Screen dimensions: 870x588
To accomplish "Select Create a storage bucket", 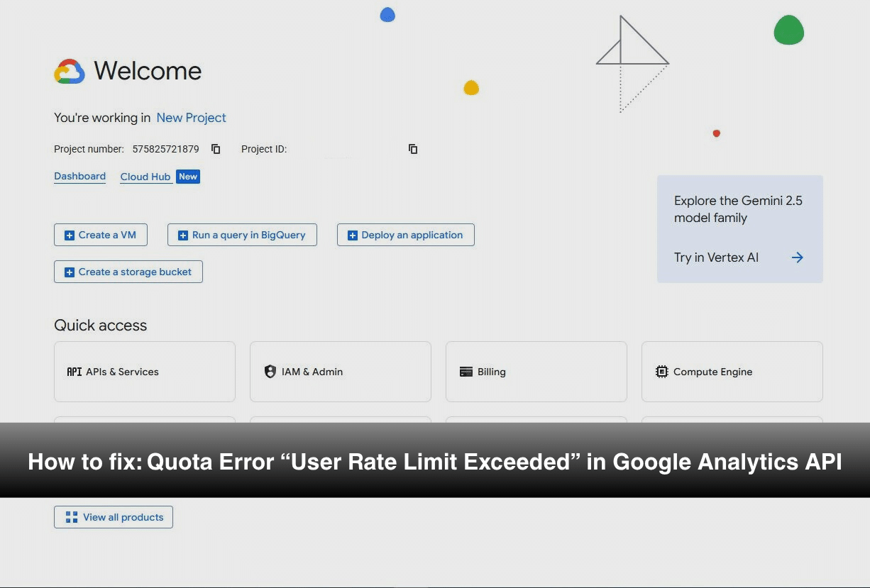I will [128, 272].
